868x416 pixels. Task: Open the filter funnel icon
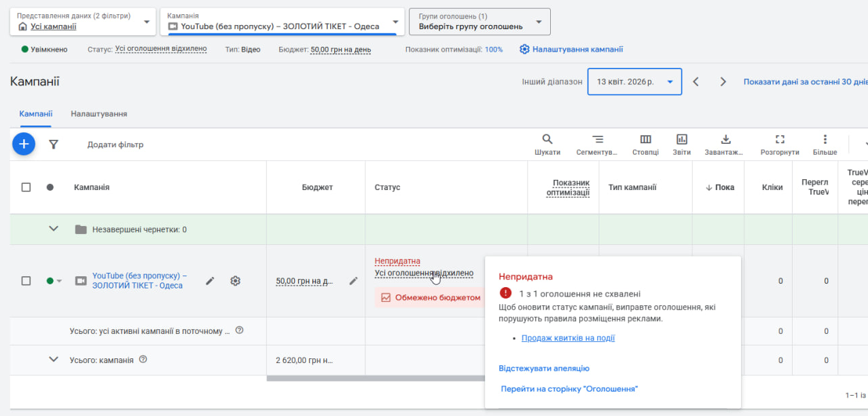point(54,144)
